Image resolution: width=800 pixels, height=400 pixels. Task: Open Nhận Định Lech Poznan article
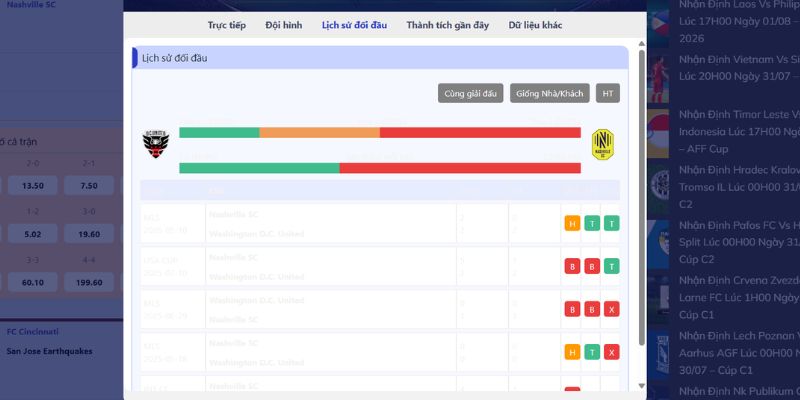click(x=739, y=353)
